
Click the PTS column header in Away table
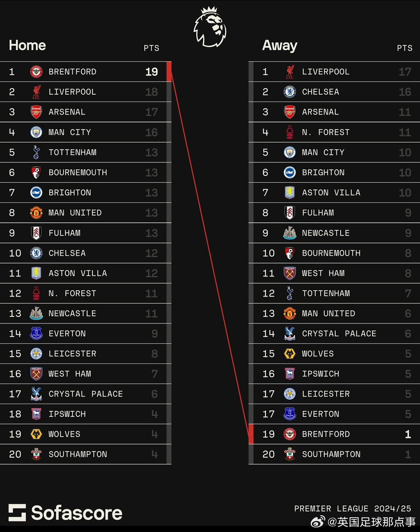[x=404, y=48]
